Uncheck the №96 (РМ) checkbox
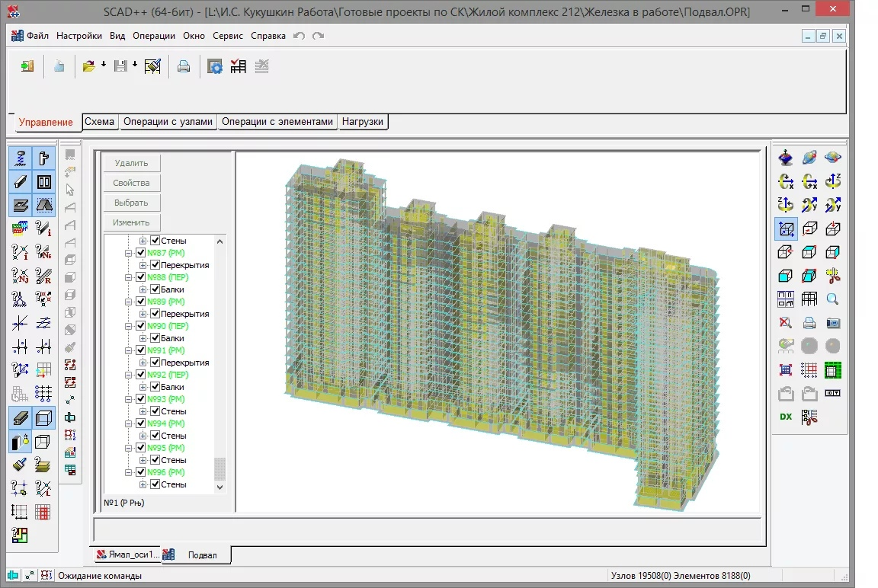The image size is (878, 588). point(140,472)
